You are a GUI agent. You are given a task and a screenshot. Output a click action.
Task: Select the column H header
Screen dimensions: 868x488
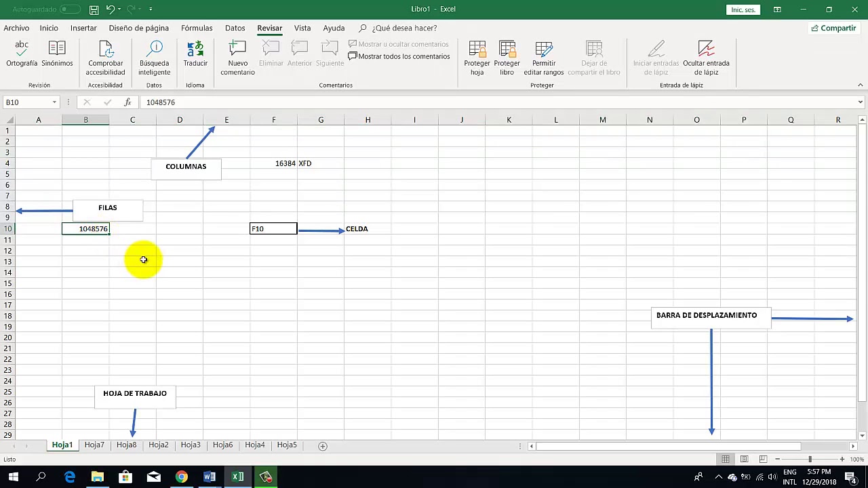[368, 120]
